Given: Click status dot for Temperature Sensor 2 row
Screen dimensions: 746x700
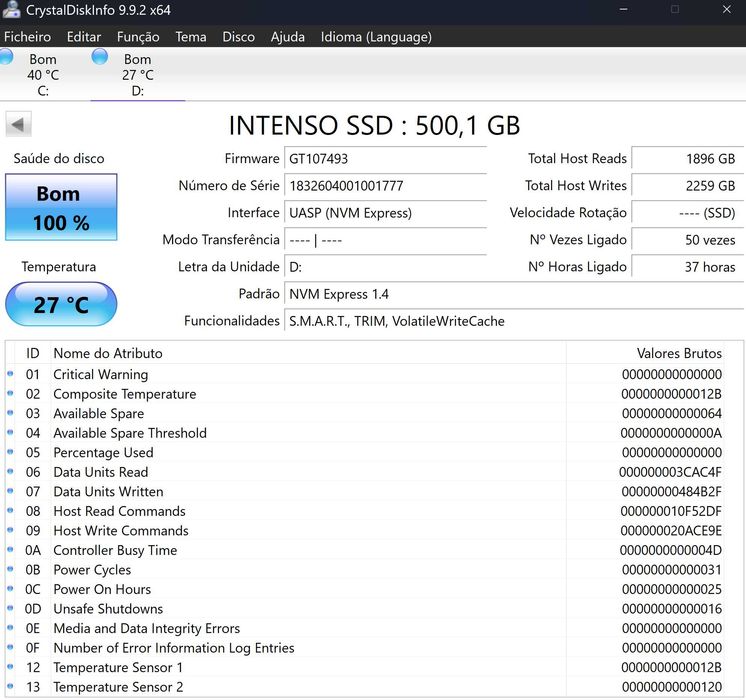Looking at the screenshot, I should tap(10, 686).
